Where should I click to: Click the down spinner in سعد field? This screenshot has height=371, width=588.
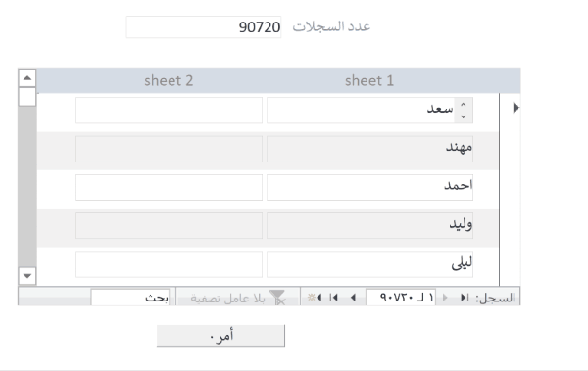[464, 116]
